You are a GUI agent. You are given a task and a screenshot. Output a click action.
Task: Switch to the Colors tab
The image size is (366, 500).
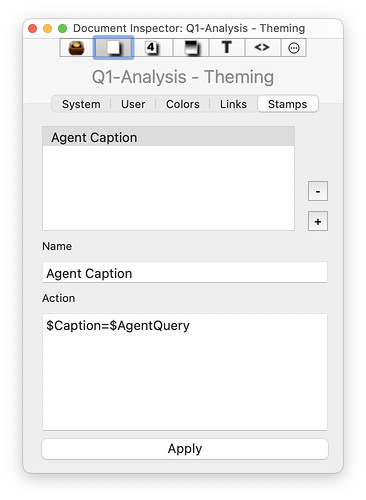(183, 104)
